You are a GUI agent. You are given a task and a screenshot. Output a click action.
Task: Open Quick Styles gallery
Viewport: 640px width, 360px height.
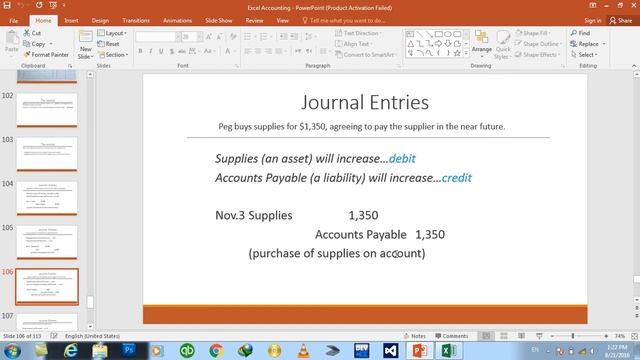[x=502, y=45]
